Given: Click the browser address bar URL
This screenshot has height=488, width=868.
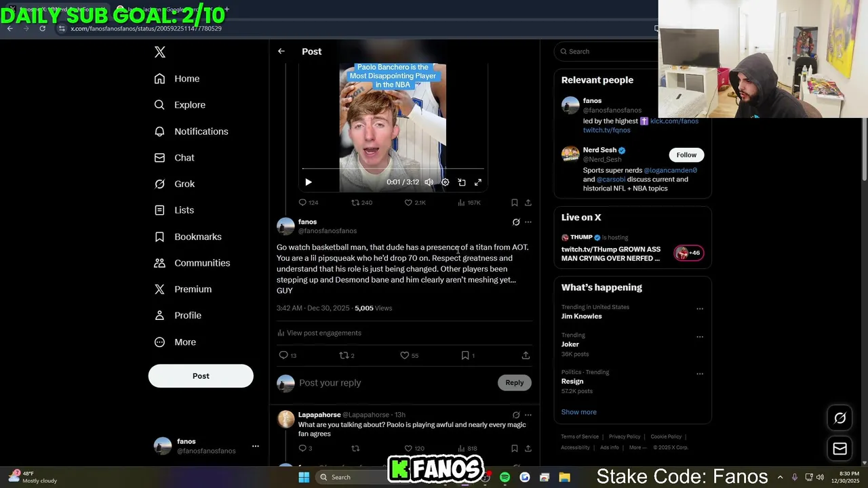Looking at the screenshot, I should pyautogui.click(x=146, y=28).
